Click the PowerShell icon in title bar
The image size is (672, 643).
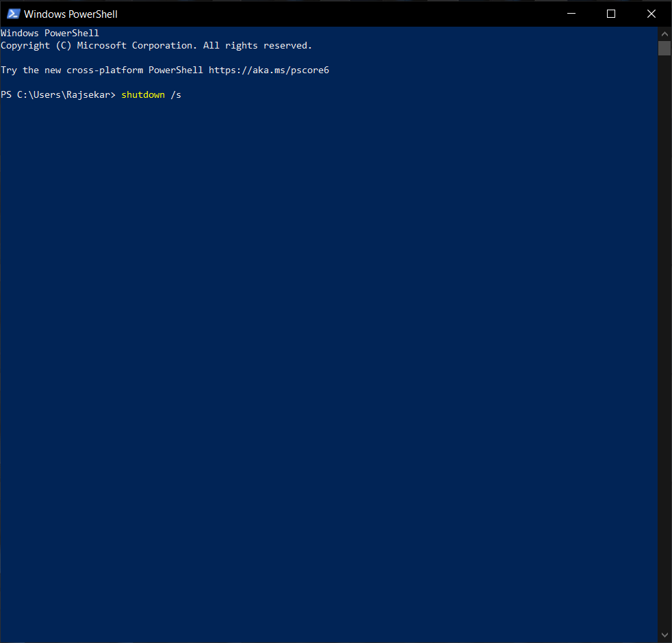13,14
